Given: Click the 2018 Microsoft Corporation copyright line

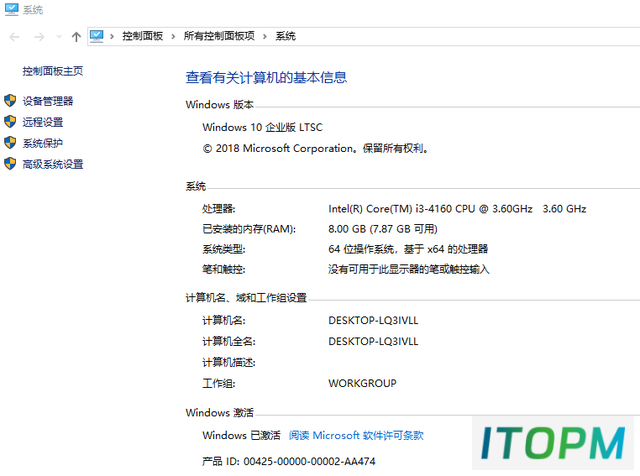Looking at the screenshot, I should pos(315,148).
